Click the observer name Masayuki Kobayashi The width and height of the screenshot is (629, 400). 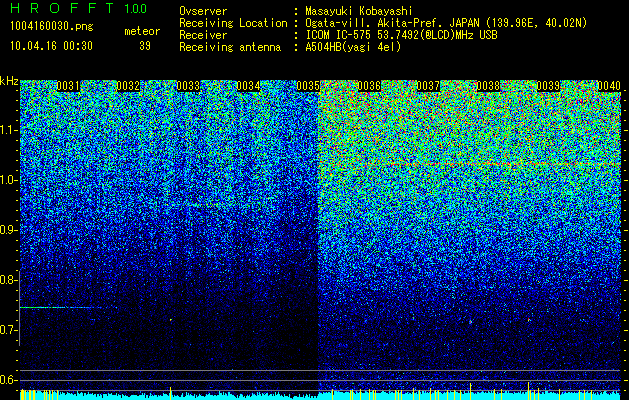tap(359, 11)
